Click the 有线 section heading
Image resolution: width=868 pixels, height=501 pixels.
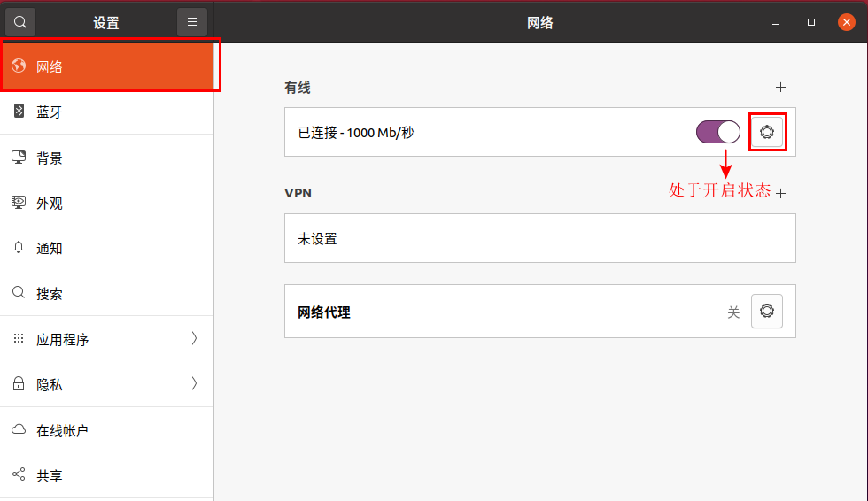click(298, 88)
